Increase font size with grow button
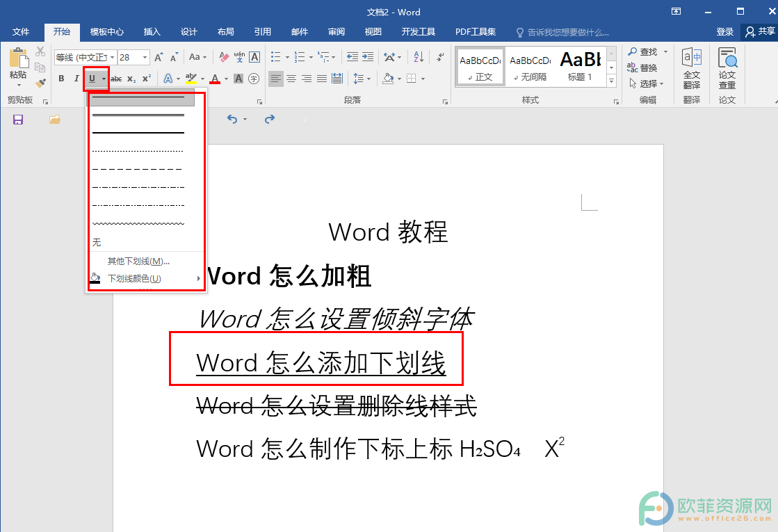This screenshot has height=532, width=778. (159, 58)
